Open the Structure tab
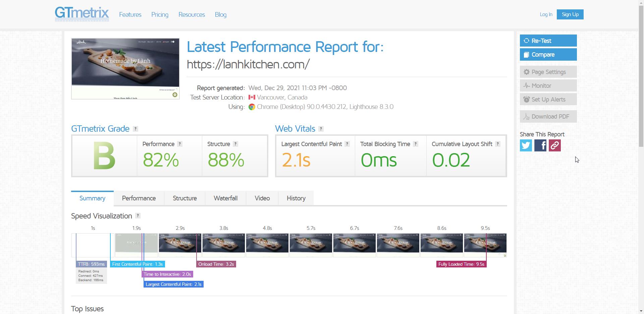The width and height of the screenshot is (644, 314). [x=184, y=198]
